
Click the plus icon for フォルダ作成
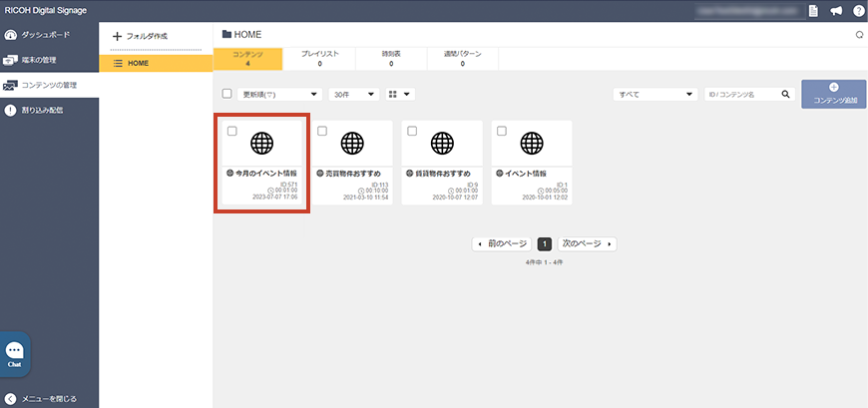[117, 36]
